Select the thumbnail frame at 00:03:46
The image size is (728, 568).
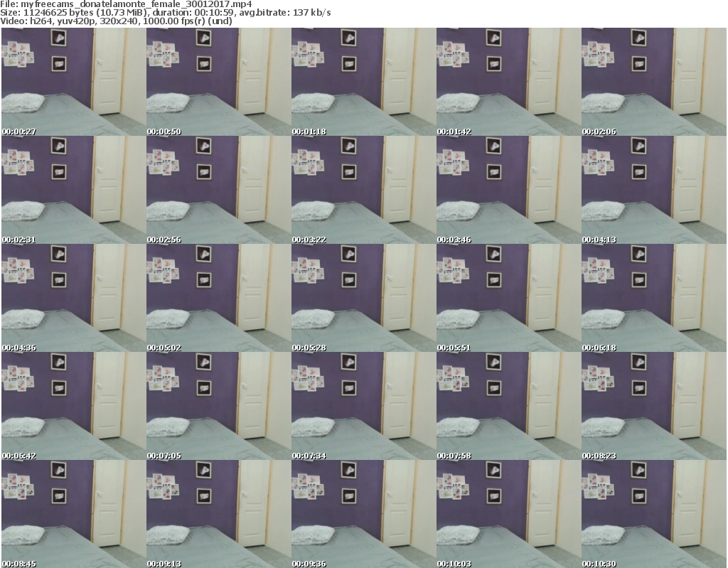pyautogui.click(x=508, y=190)
